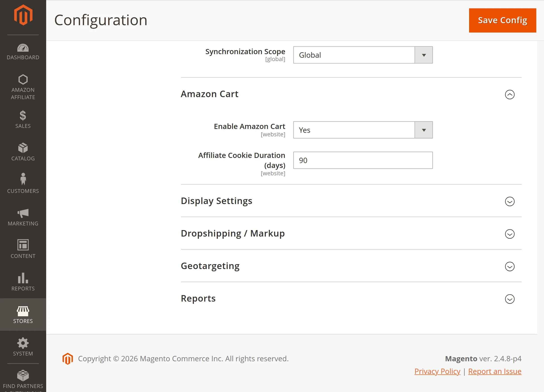Click the Magento ver. 2.4.8-p4 text
This screenshot has height=392, width=544.
(x=483, y=359)
